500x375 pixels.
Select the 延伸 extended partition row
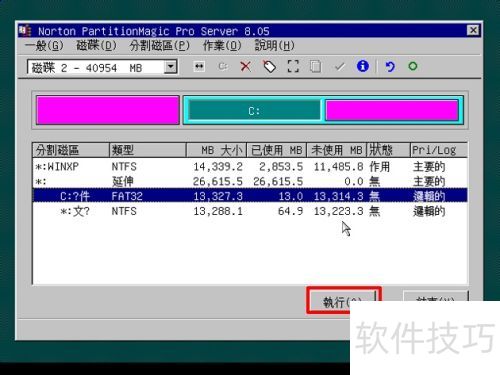coord(250,181)
